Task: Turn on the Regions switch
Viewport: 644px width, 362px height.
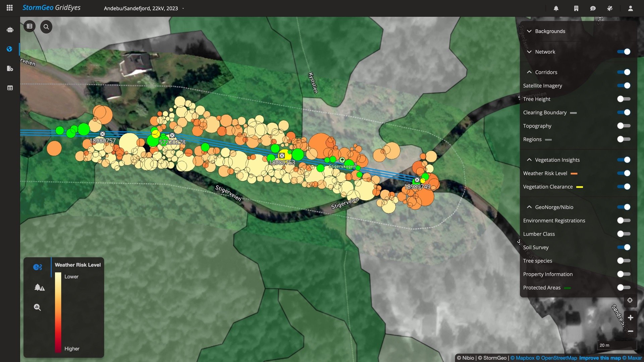Action: click(x=624, y=139)
